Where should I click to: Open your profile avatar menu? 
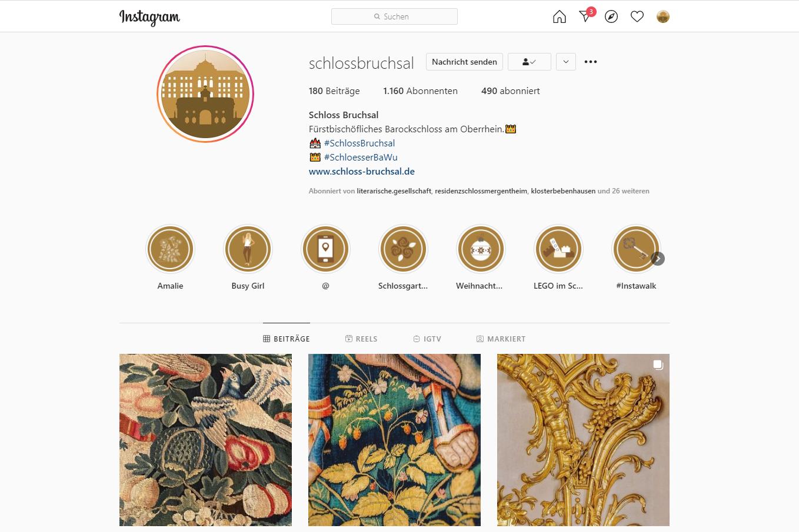click(663, 16)
